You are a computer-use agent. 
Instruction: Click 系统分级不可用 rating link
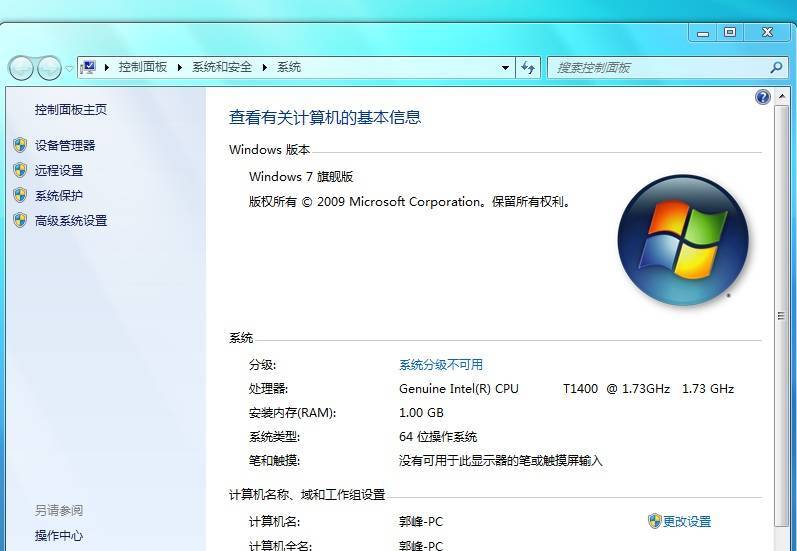(441, 364)
